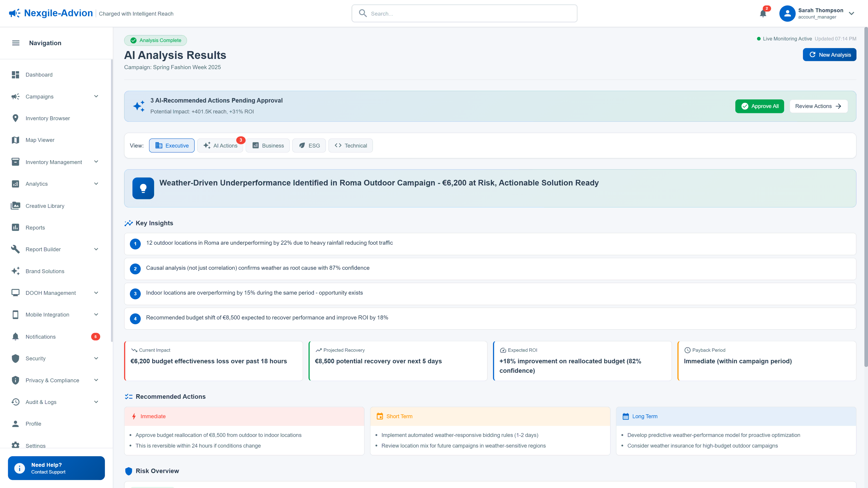The image size is (868, 488).
Task: Click Approve All for pending actions
Action: point(759,106)
